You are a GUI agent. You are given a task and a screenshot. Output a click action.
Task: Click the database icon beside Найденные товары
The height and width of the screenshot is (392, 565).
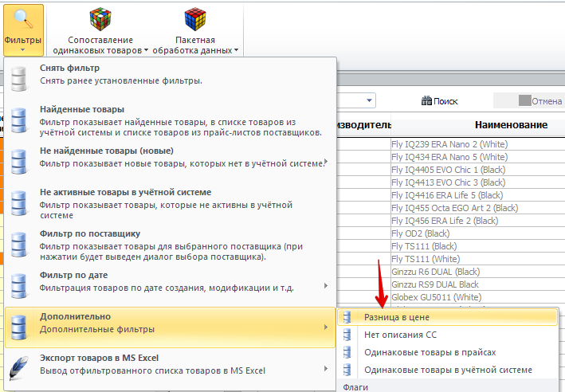point(18,120)
